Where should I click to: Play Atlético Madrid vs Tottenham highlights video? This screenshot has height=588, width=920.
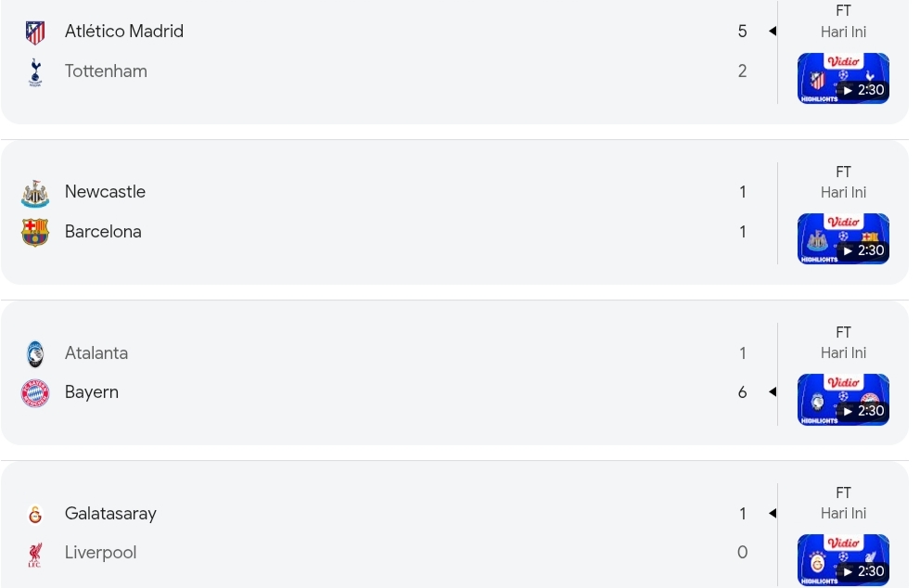point(843,78)
